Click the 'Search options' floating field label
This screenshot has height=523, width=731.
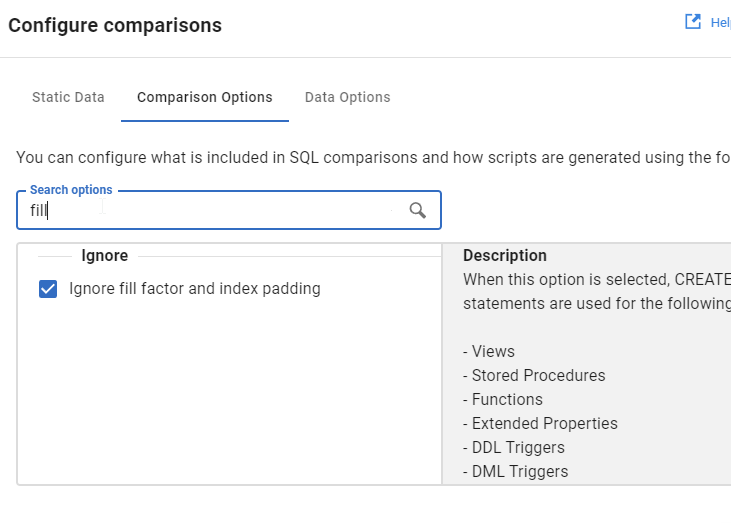[71, 190]
